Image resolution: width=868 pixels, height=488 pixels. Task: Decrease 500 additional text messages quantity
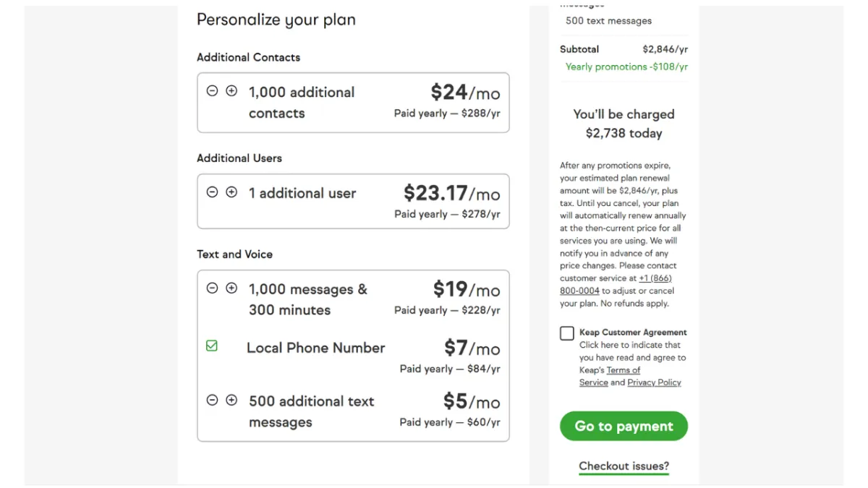(212, 400)
